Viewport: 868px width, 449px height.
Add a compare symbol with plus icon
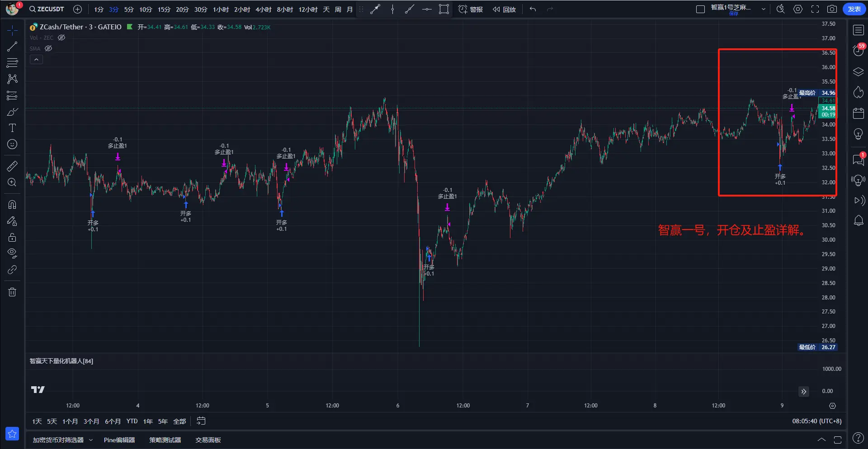coord(77,9)
